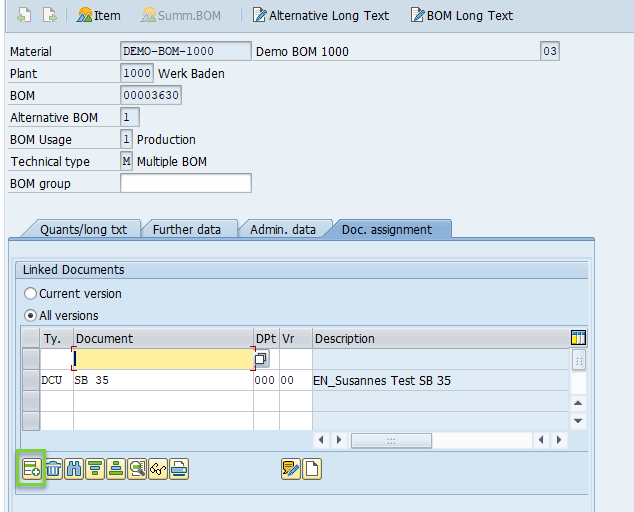
Task: Click the highlighted Document input cell
Action: pyautogui.click(x=163, y=359)
